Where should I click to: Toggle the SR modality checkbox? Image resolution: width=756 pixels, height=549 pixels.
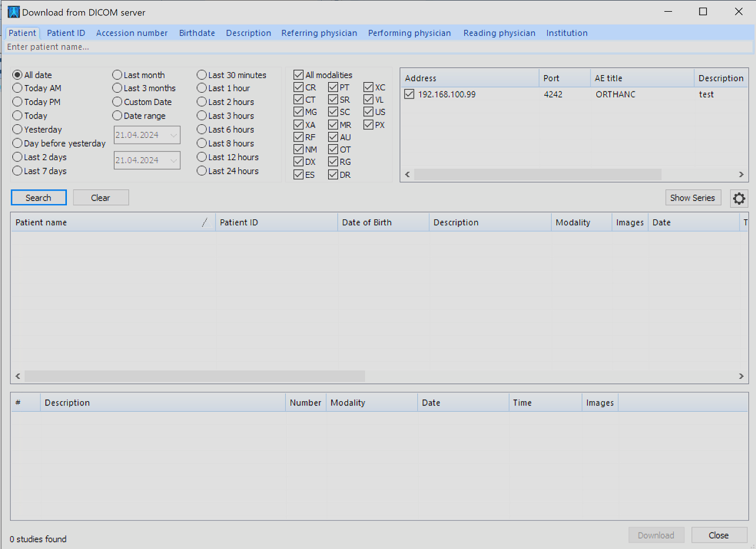[x=333, y=100]
